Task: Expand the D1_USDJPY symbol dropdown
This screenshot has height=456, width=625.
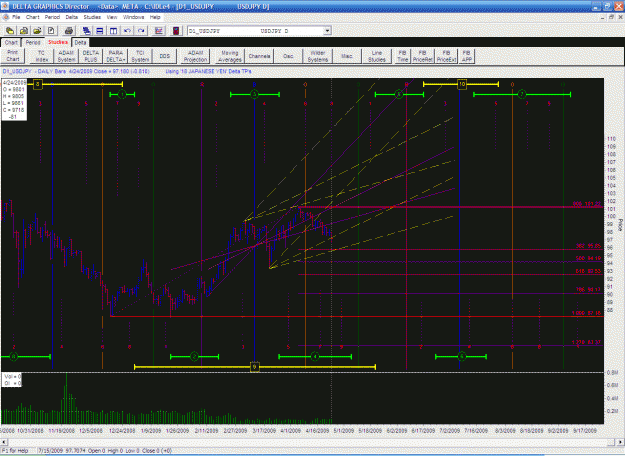Action: point(327,31)
